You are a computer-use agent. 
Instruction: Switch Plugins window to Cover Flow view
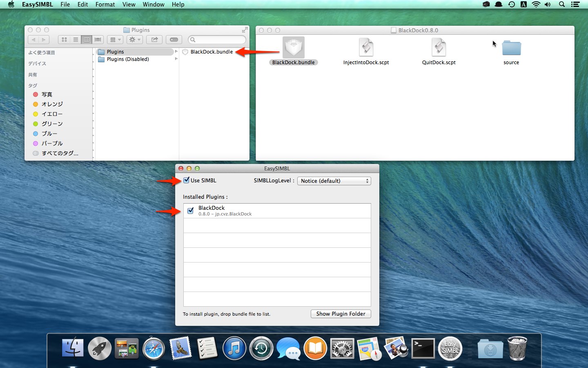click(98, 40)
